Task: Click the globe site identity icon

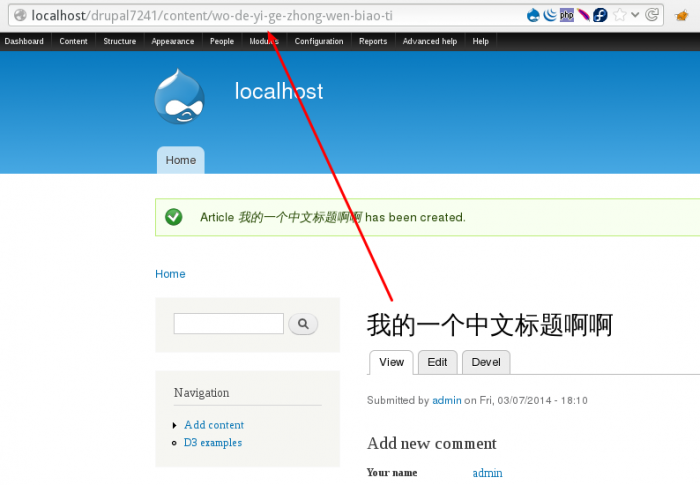Action: tap(20, 16)
